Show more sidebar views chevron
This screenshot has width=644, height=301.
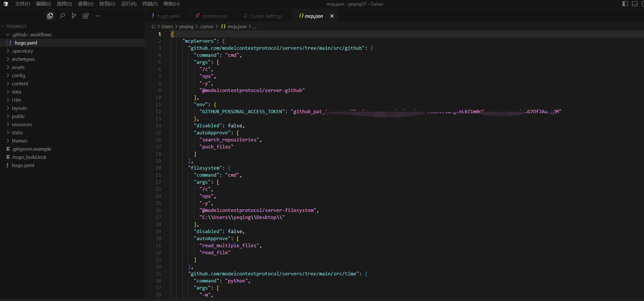pyautogui.click(x=97, y=16)
